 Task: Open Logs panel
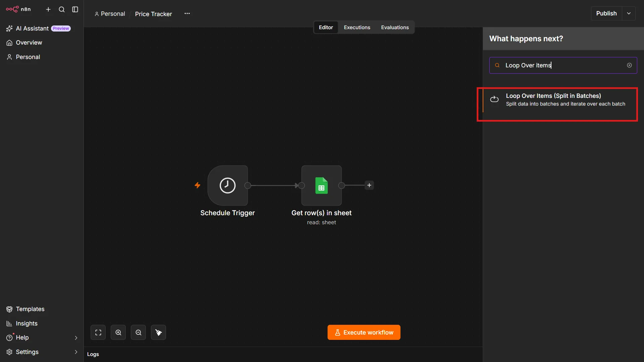tap(93, 354)
